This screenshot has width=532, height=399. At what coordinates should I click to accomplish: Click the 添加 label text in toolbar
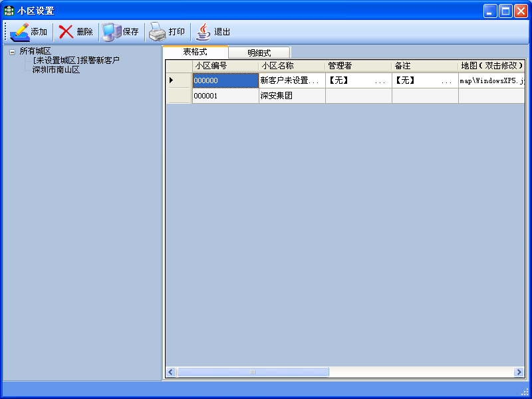[39, 32]
